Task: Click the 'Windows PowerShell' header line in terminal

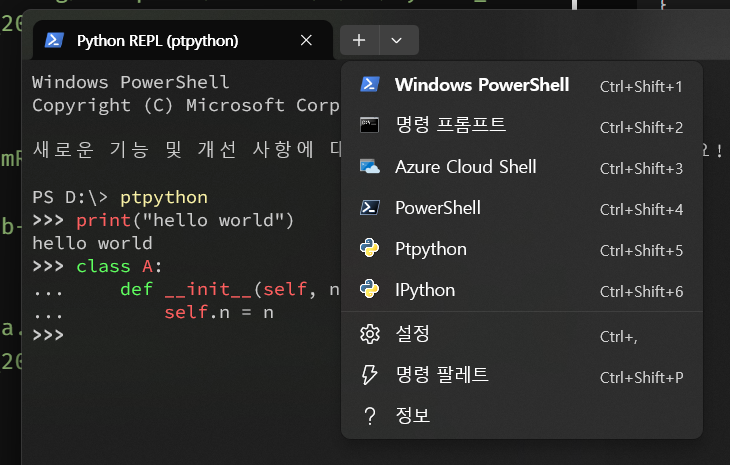Action: click(130, 82)
